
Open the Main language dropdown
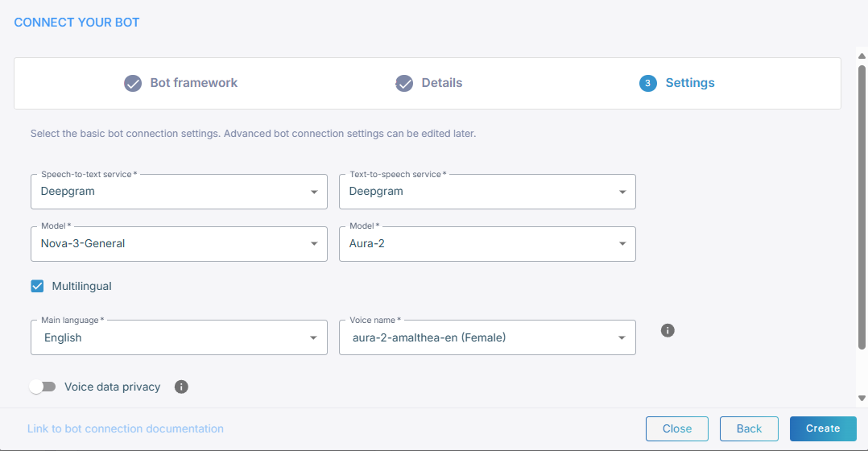point(179,337)
